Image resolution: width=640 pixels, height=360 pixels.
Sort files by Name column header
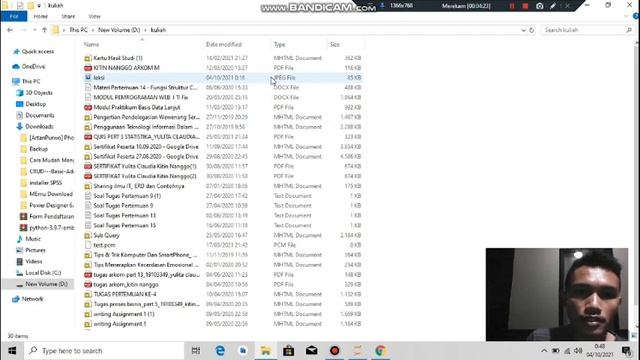tap(91, 44)
